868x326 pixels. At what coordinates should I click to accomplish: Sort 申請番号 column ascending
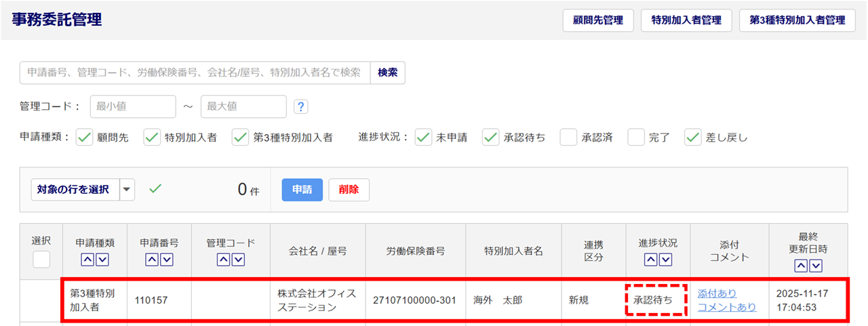[153, 259]
